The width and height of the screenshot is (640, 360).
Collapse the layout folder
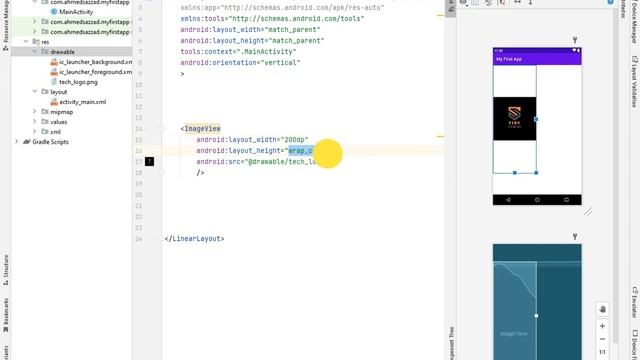pyautogui.click(x=35, y=92)
